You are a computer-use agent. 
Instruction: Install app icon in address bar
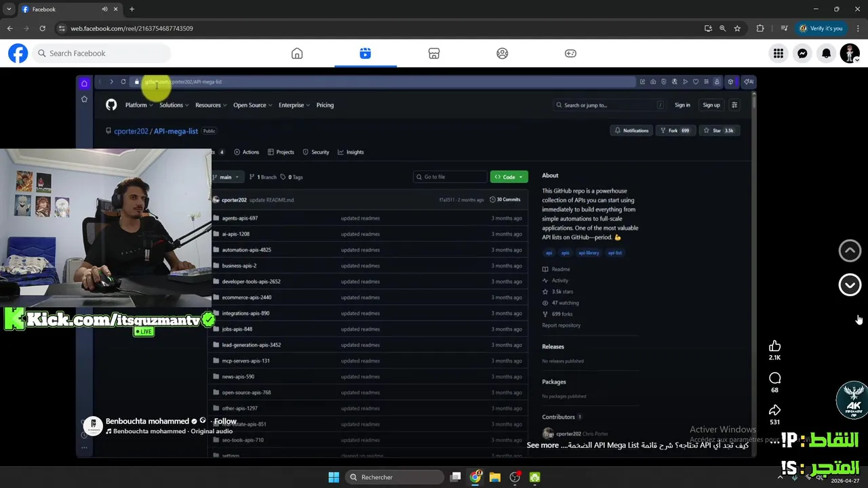tap(708, 28)
